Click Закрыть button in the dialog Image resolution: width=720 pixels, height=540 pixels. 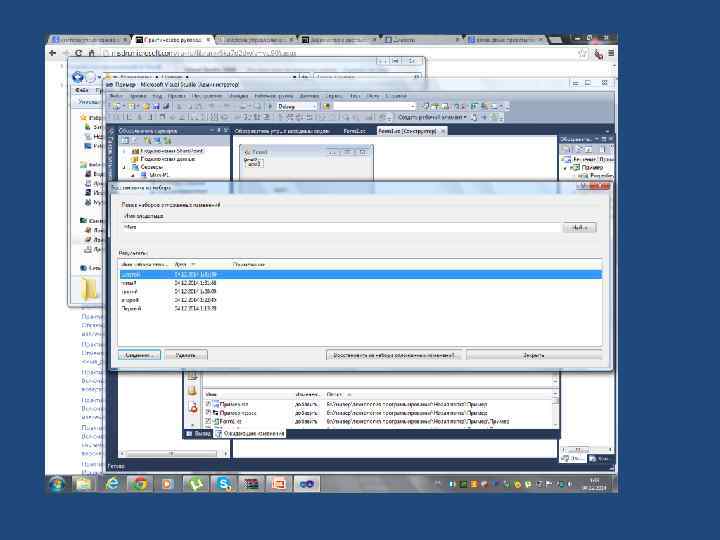pyautogui.click(x=534, y=355)
